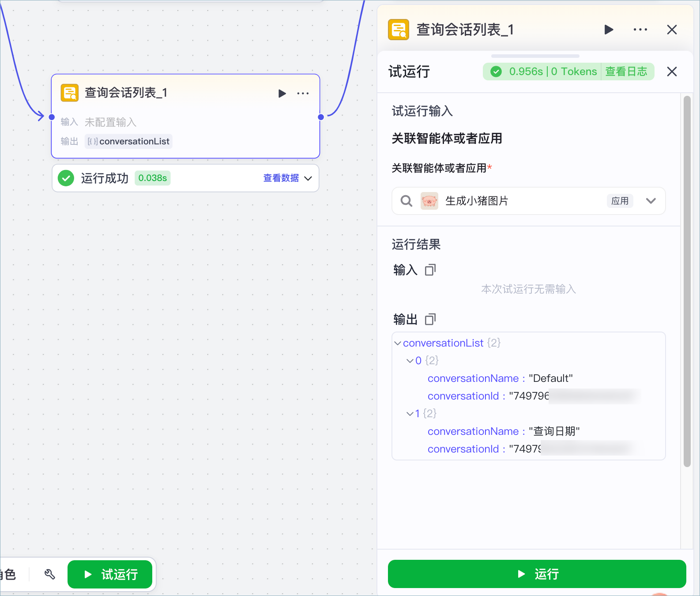Open the canvas node's three-dot menu
Image resolution: width=700 pixels, height=596 pixels.
click(303, 93)
